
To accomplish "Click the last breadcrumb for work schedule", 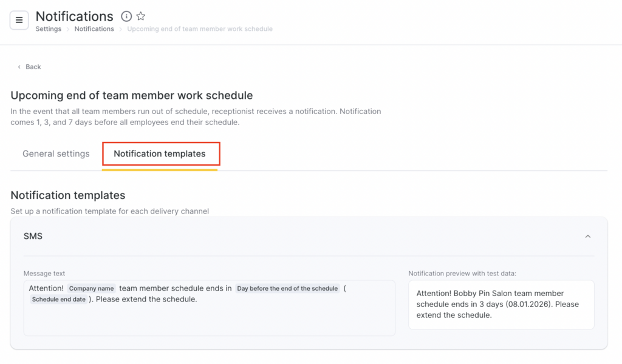I will [200, 29].
